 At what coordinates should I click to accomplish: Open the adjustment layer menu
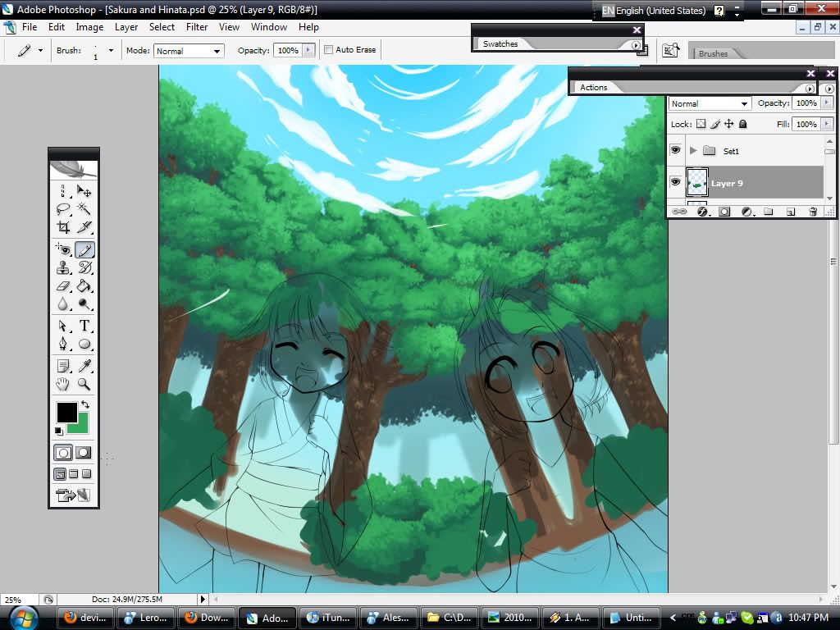(746, 212)
